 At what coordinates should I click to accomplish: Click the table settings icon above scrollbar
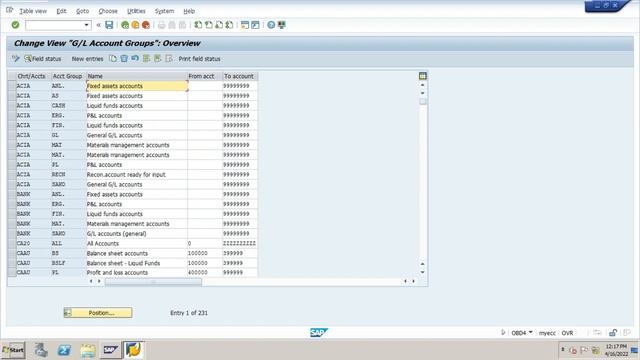pos(422,76)
